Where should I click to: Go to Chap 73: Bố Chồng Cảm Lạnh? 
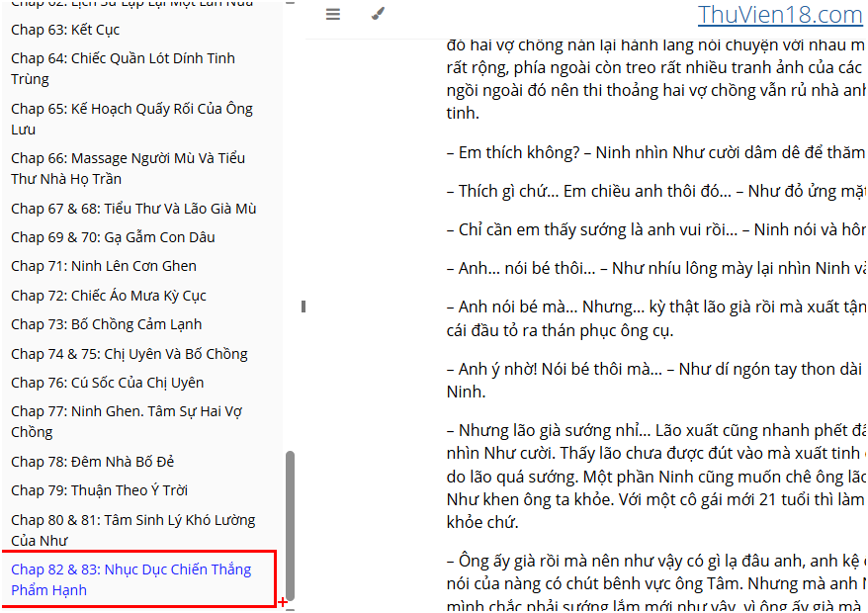point(106,324)
